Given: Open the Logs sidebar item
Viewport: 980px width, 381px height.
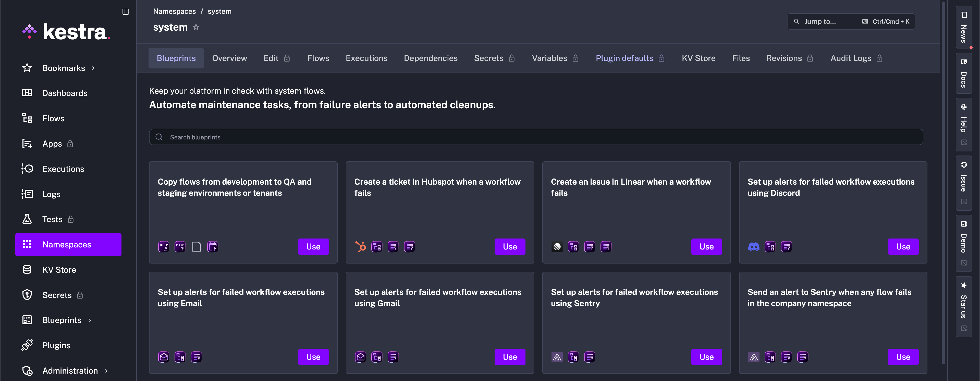Looking at the screenshot, I should pos(51,194).
